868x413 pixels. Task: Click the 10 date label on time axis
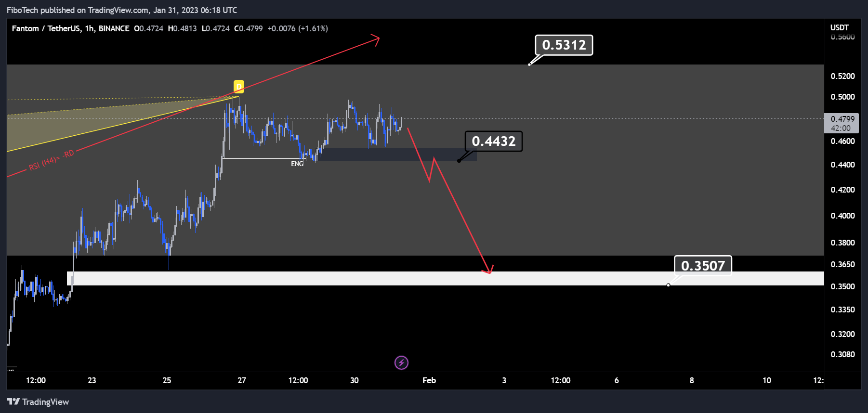pyautogui.click(x=767, y=380)
